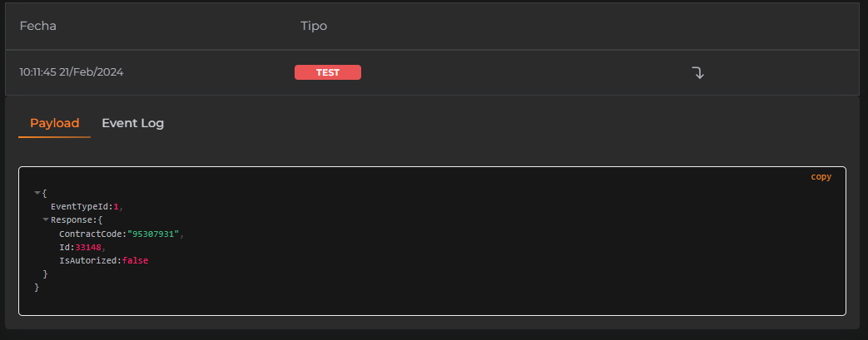Click the EventTypeId key in the JSON
868x340 pixels.
79,207
